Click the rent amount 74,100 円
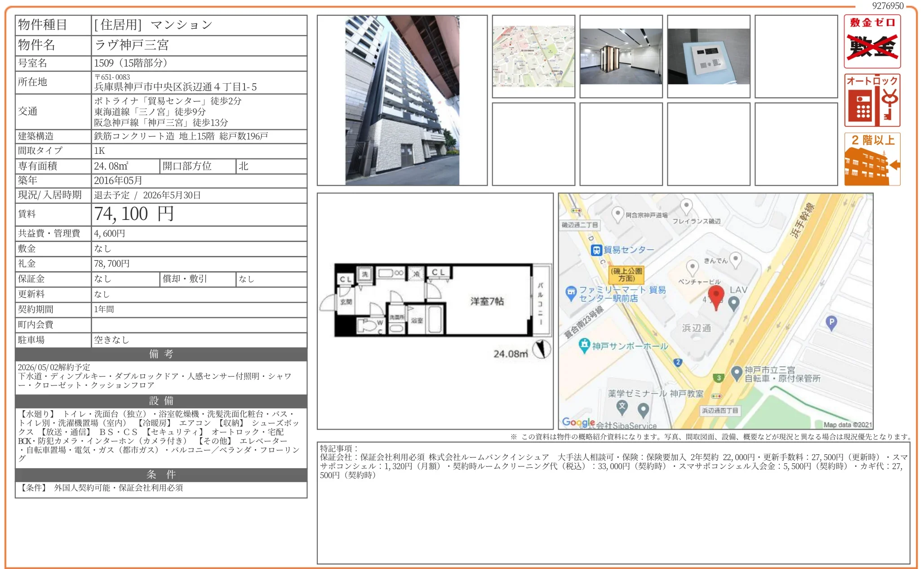The image size is (924, 569). (134, 214)
